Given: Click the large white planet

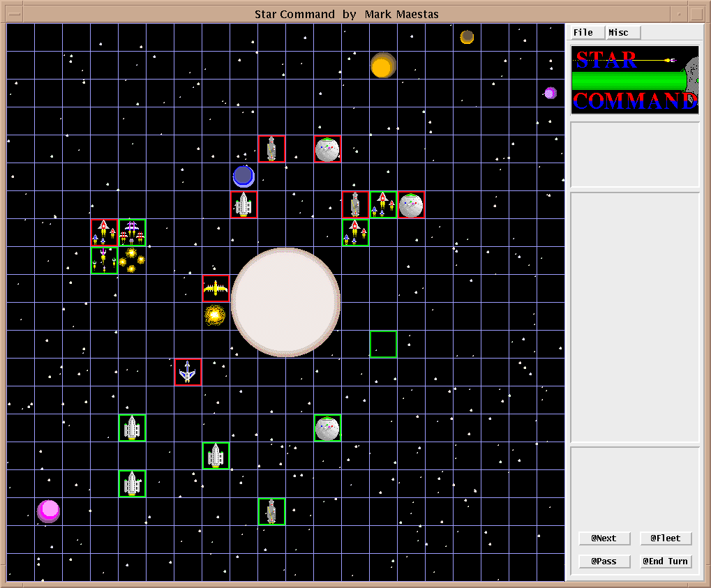Looking at the screenshot, I should pos(285,302).
